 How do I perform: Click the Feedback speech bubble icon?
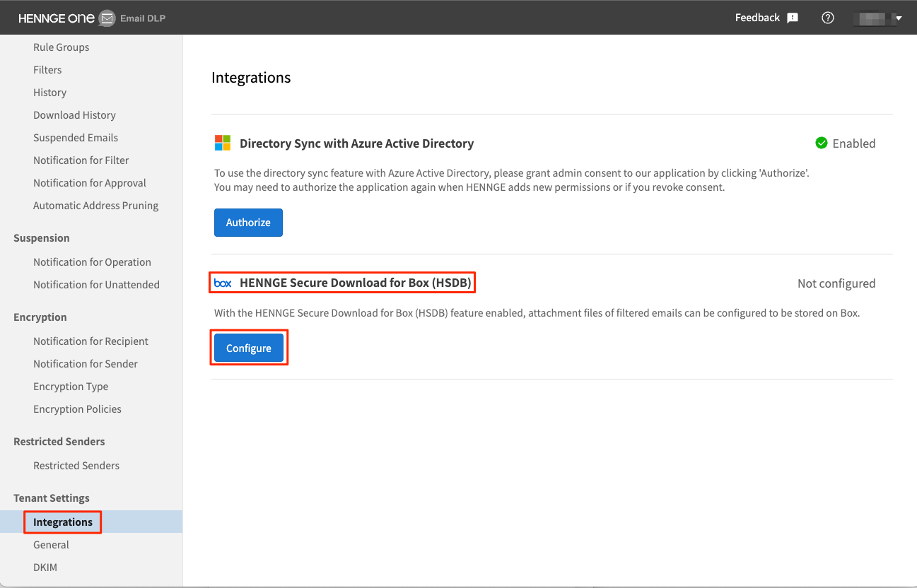(x=793, y=18)
